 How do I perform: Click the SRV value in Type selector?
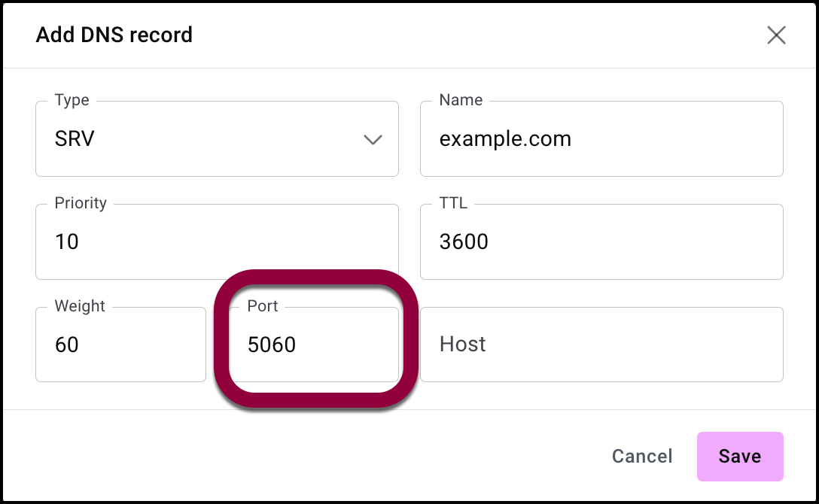[75, 139]
